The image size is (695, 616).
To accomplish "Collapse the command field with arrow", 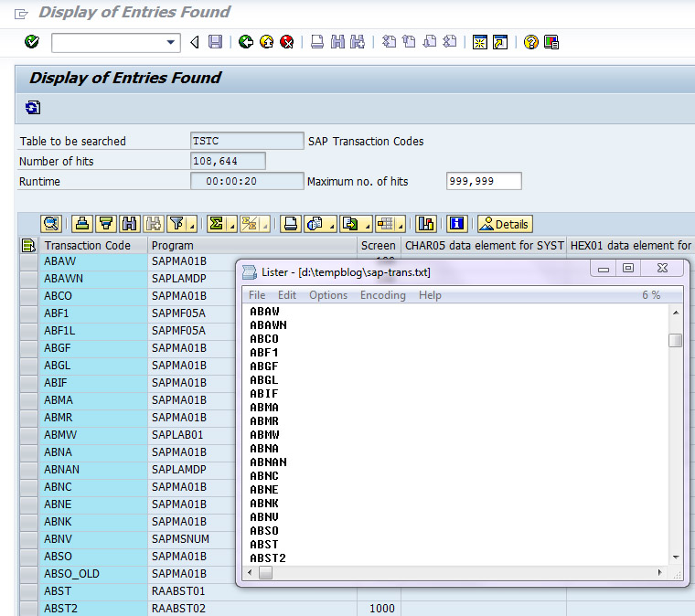I will click(194, 43).
